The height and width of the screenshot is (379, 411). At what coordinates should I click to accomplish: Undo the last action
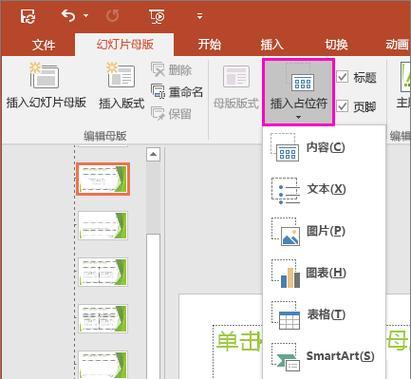(68, 15)
